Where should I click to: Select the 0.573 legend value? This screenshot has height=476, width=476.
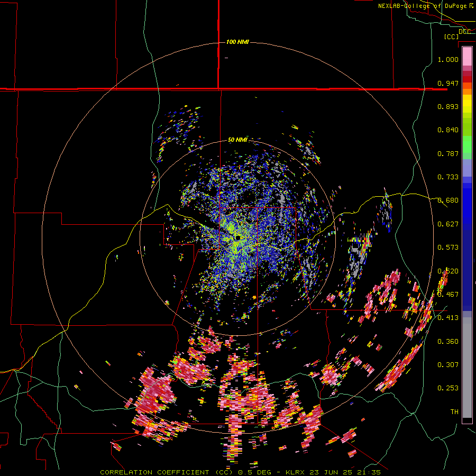point(448,248)
